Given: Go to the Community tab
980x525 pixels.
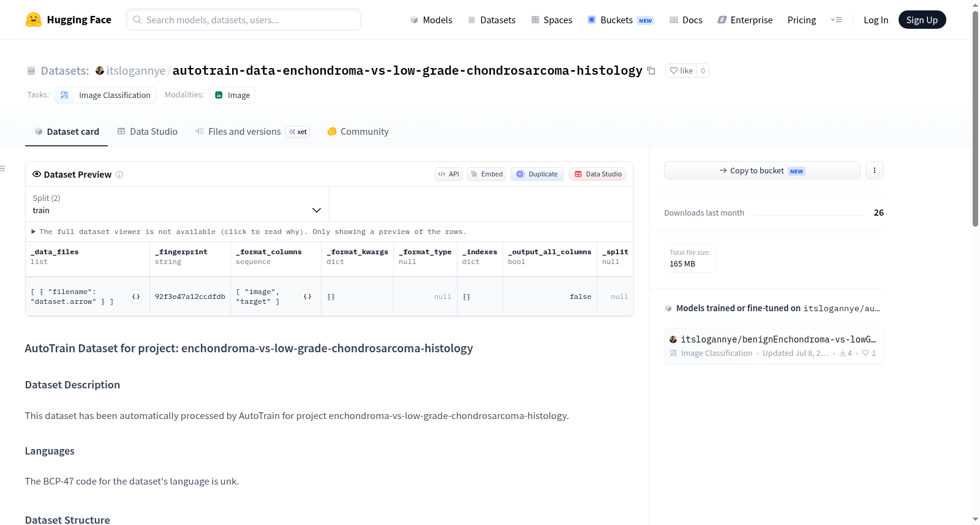Looking at the screenshot, I should pyautogui.click(x=358, y=132).
